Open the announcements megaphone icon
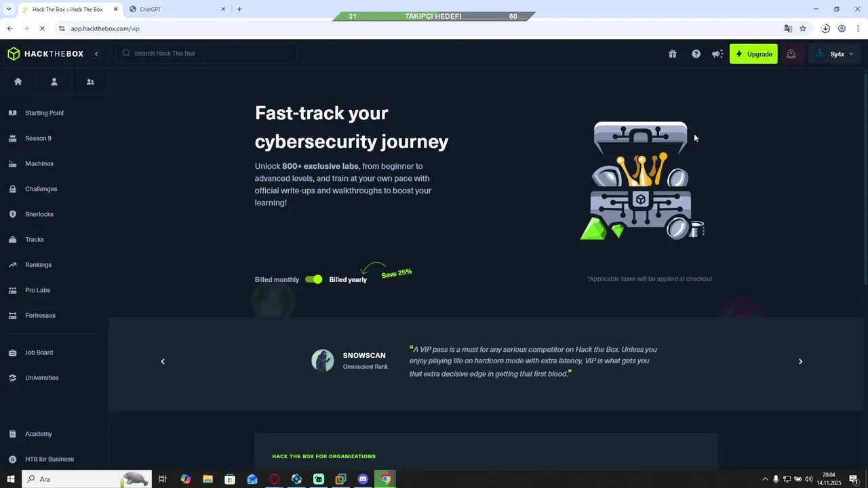 [717, 54]
